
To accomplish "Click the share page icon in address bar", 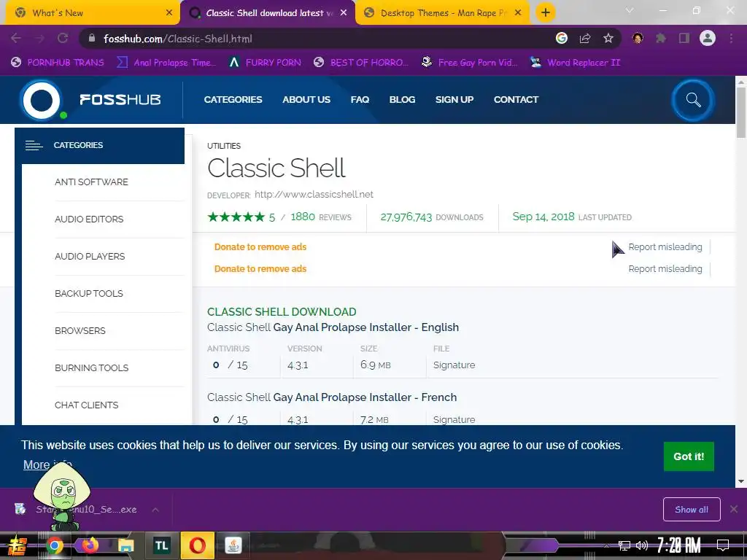I will pyautogui.click(x=585, y=39).
